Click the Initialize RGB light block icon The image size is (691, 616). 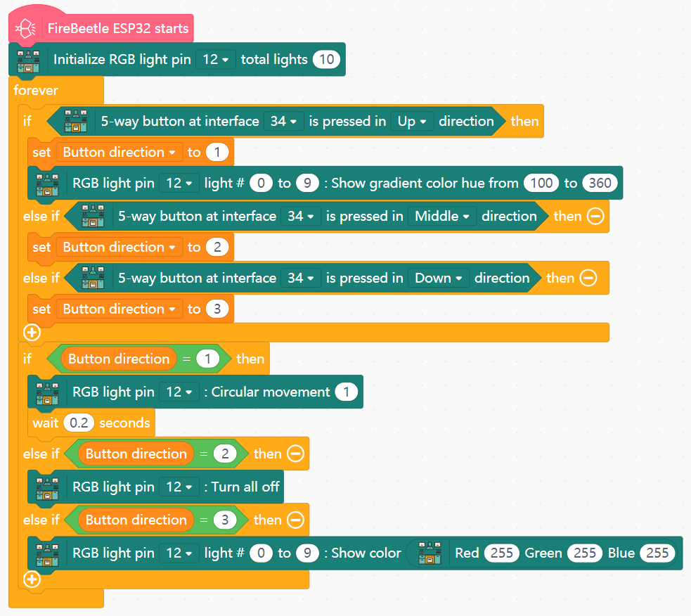(x=28, y=60)
